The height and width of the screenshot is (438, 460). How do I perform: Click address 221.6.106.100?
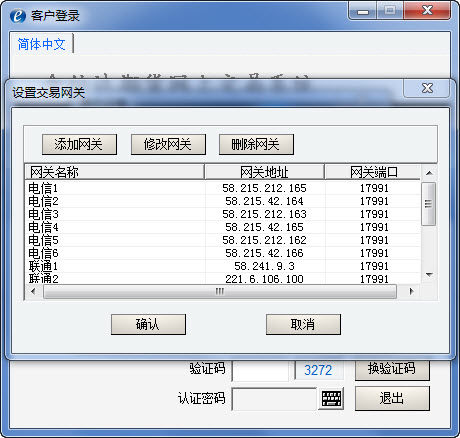(x=264, y=279)
